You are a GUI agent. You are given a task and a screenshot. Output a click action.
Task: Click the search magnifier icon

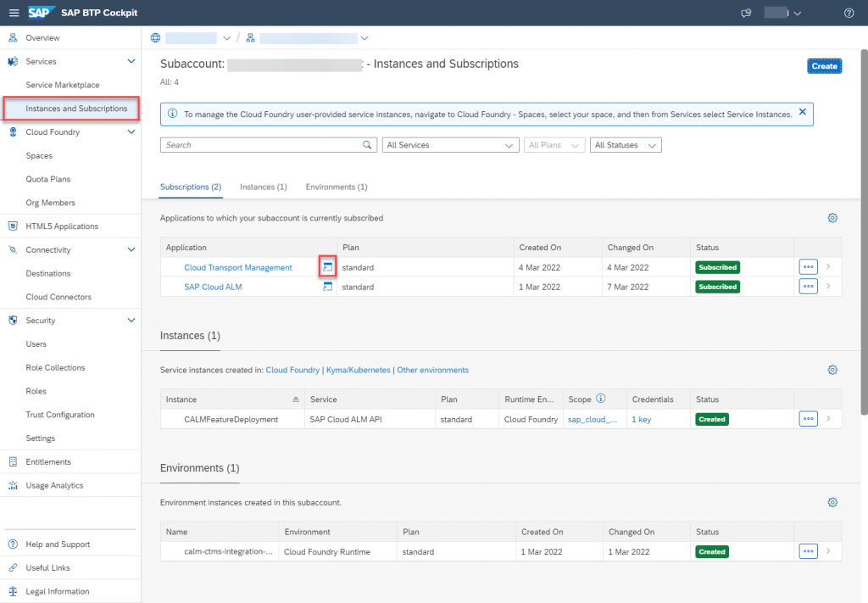pos(367,145)
